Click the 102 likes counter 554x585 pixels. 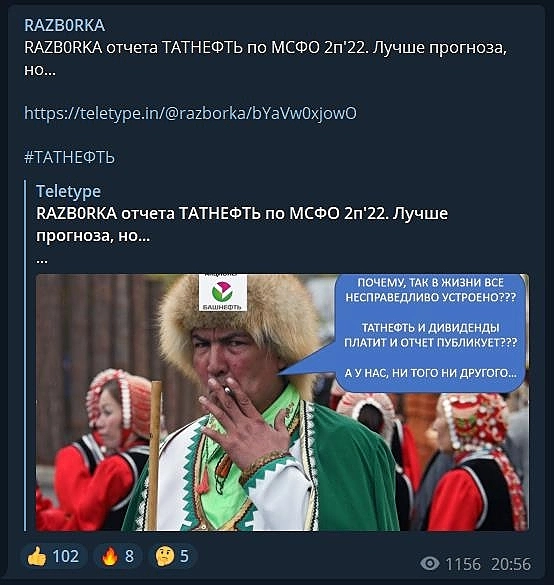tap(66, 556)
